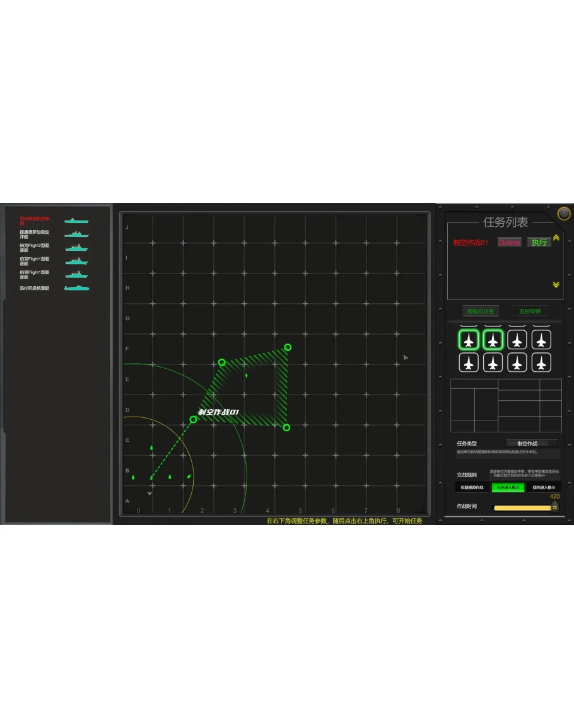Select the first highlighted fighter jet icon
Screen dimensions: 574x728
click(x=468, y=340)
